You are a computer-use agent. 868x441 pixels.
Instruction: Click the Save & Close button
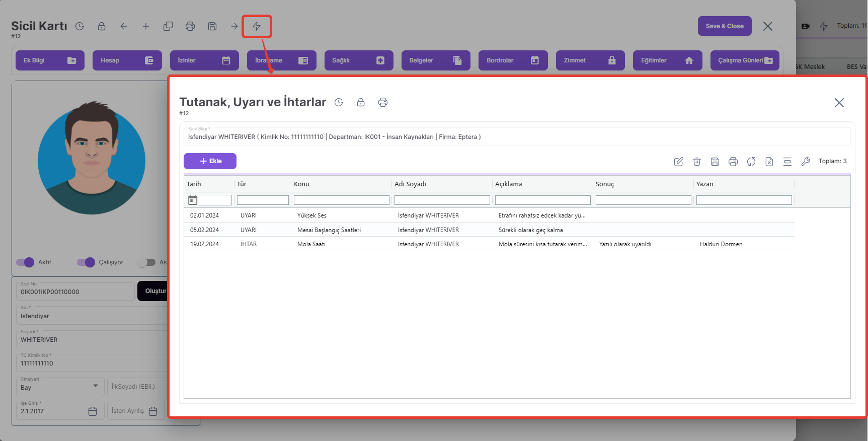[724, 26]
